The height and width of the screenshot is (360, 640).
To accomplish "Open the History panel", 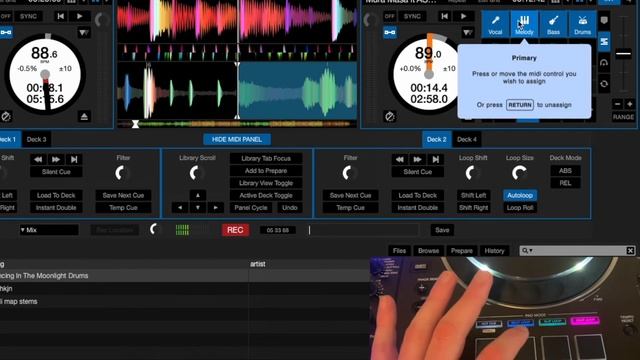I will coord(494,251).
